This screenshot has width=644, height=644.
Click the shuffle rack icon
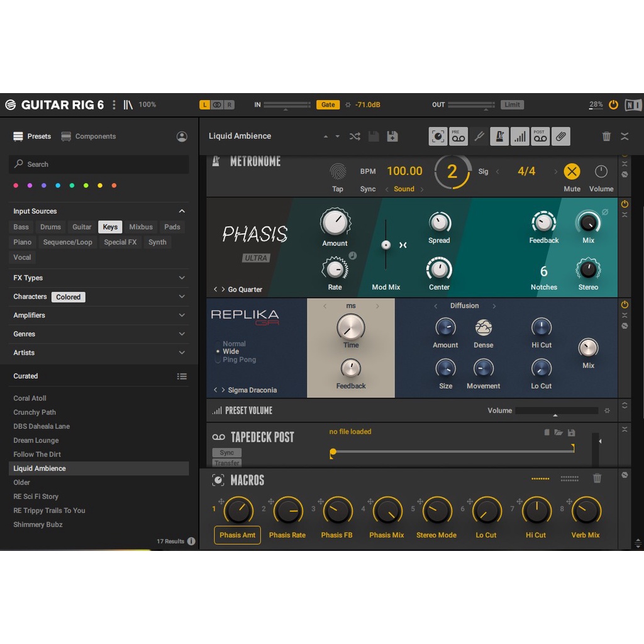(x=355, y=136)
